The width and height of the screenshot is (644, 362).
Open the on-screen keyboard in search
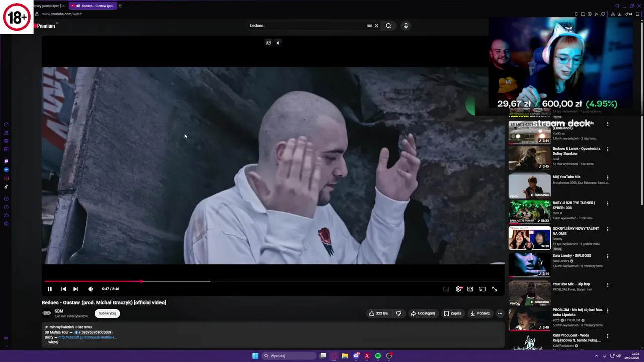(369, 26)
